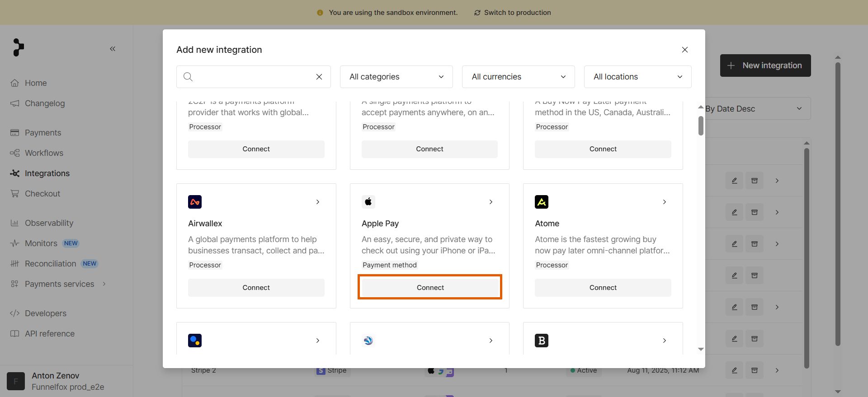Viewport: 868px width, 397px height.
Task: Click the page scrollbar at far right
Action: click(x=838, y=205)
